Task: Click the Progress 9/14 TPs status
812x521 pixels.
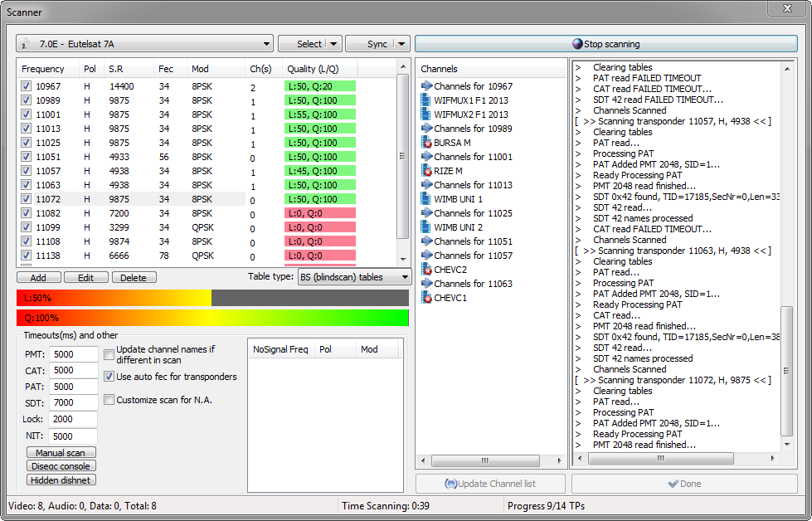Action: 546,506
